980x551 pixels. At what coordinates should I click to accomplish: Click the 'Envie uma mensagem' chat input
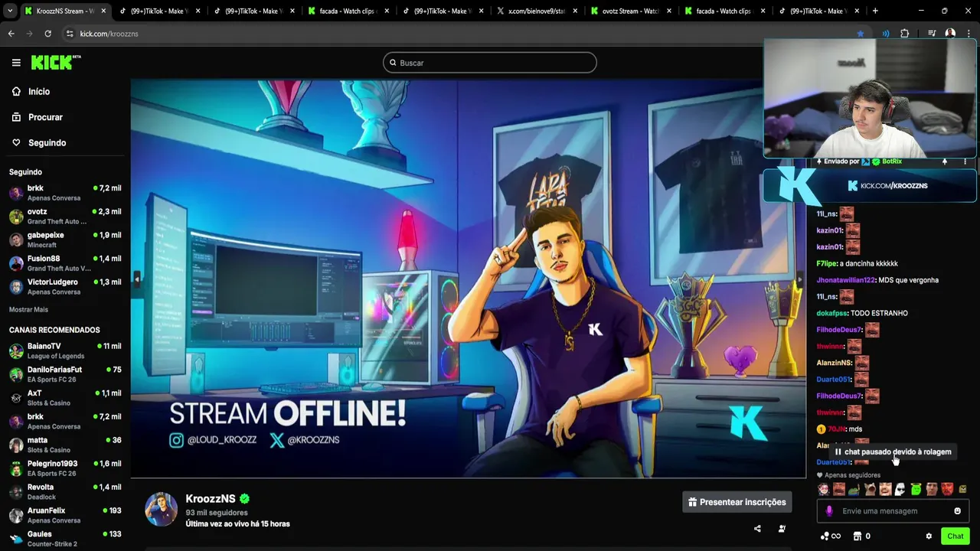coord(893,511)
